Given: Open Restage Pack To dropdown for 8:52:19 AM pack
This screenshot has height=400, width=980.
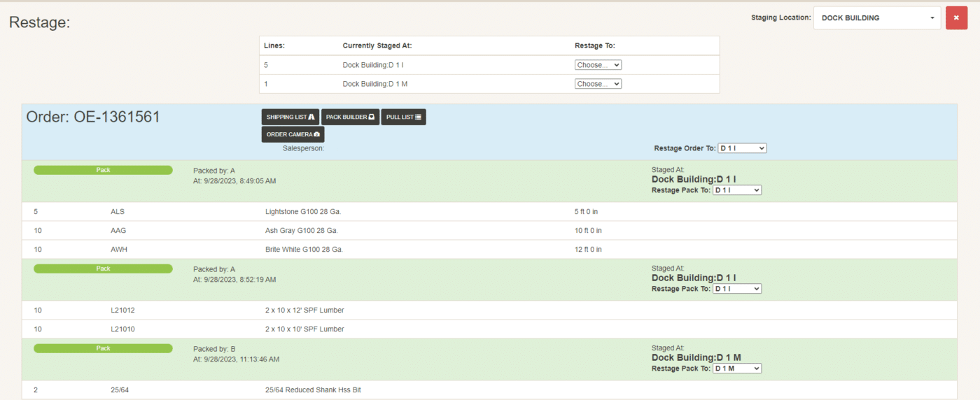Looking at the screenshot, I should coord(737,289).
